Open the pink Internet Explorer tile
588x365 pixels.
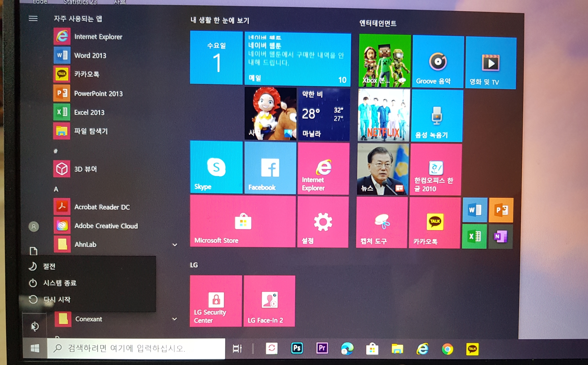pos(323,169)
